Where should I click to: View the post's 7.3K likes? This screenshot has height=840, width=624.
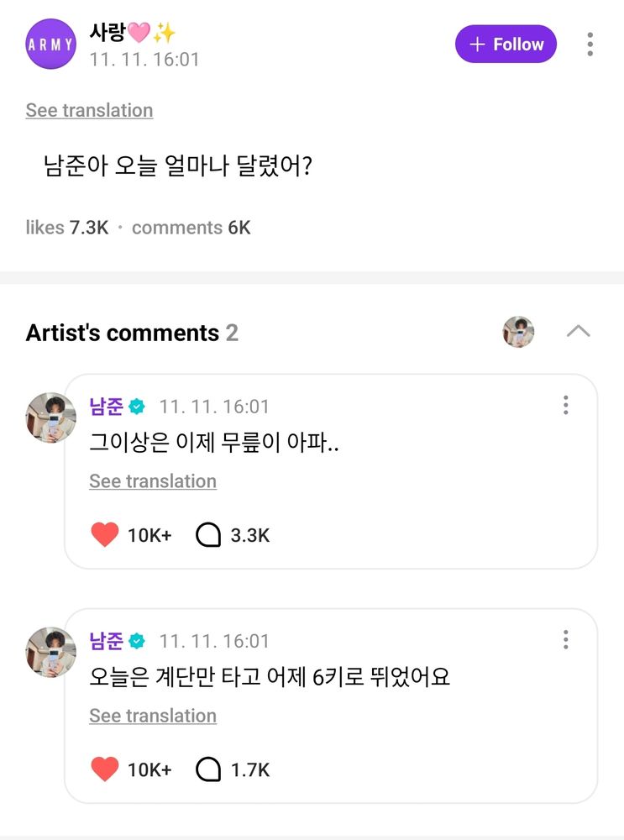point(67,228)
